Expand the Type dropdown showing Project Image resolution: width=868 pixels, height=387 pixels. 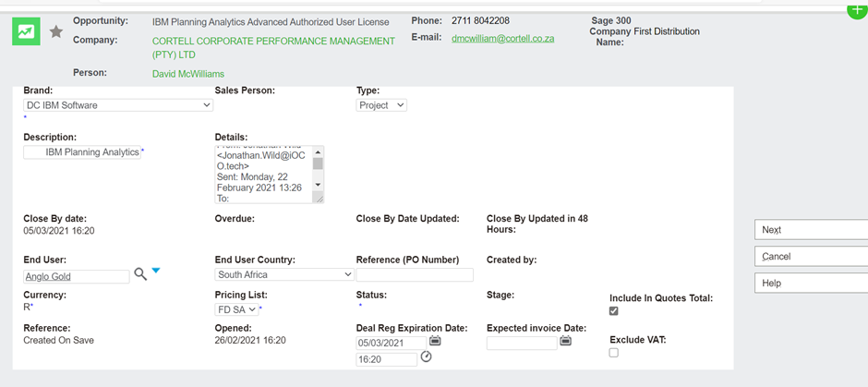tap(381, 105)
